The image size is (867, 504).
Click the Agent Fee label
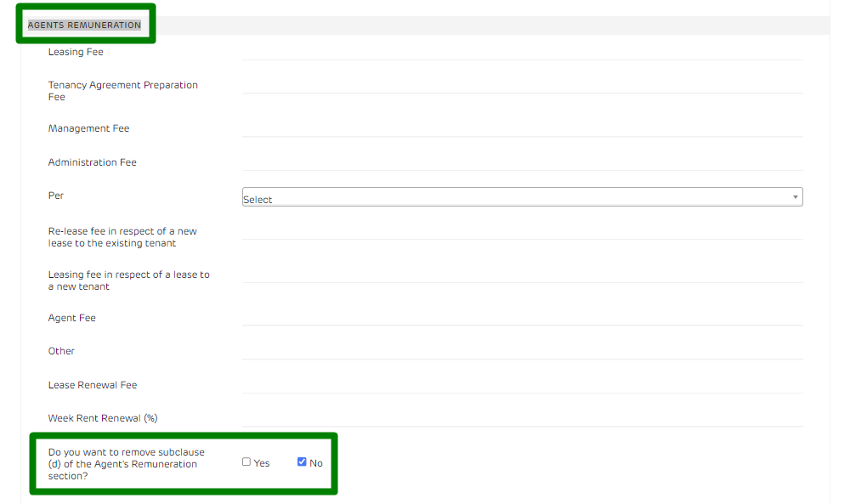[72, 318]
